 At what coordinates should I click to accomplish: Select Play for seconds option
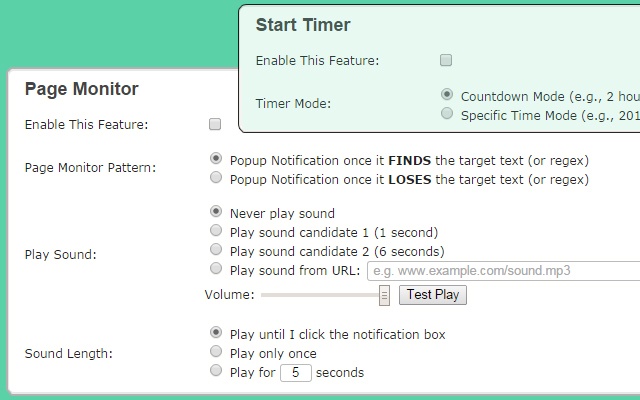click(x=216, y=372)
